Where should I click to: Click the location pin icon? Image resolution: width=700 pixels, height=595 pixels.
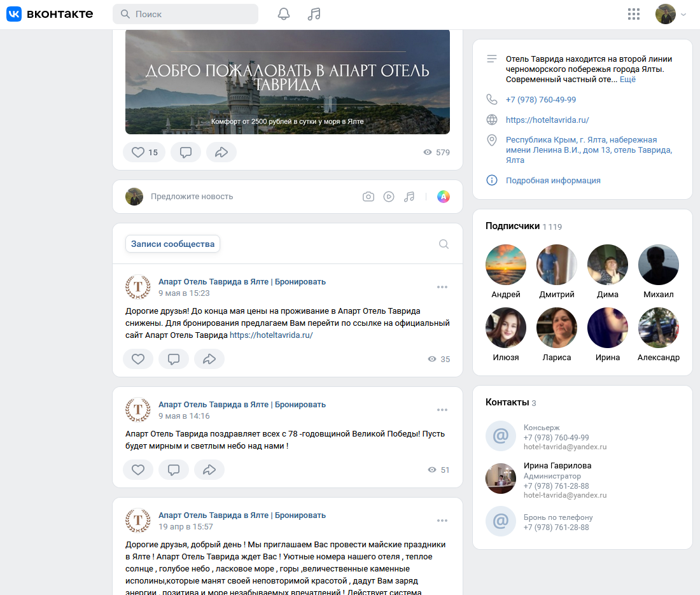(491, 140)
